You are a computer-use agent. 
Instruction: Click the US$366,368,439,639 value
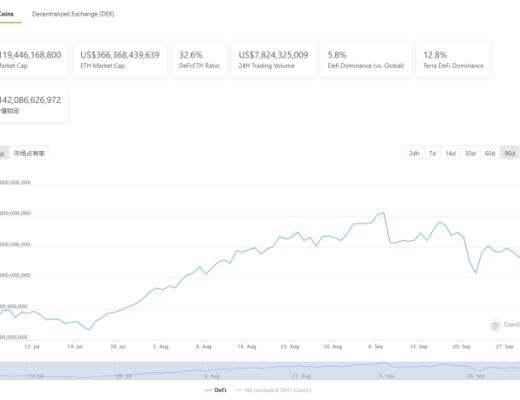120,55
